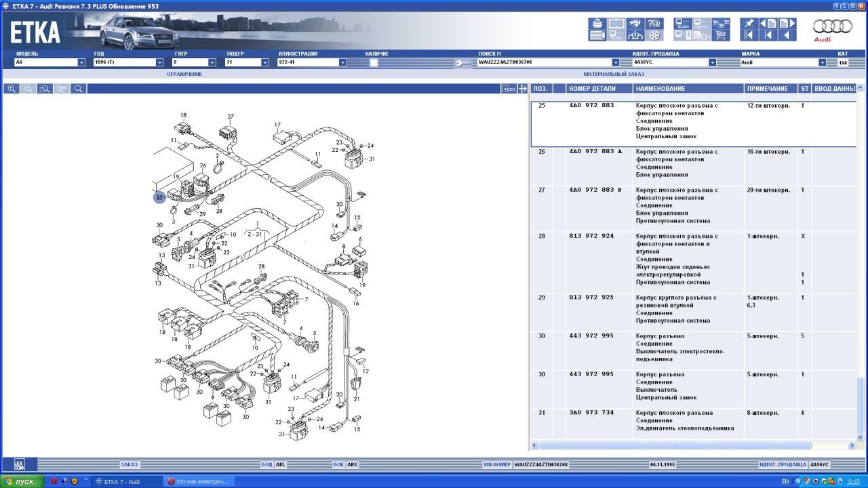
Task: Click the Примечание column header
Action: (770, 89)
